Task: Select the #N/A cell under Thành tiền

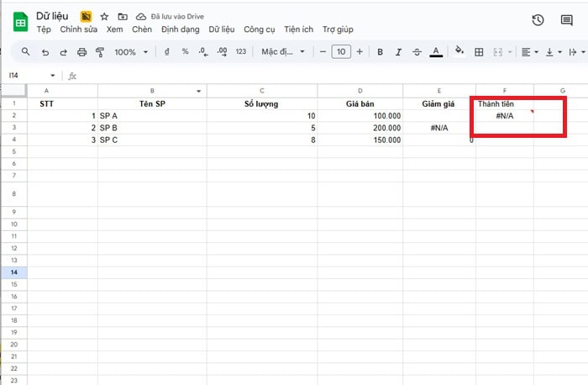Action: [504, 115]
